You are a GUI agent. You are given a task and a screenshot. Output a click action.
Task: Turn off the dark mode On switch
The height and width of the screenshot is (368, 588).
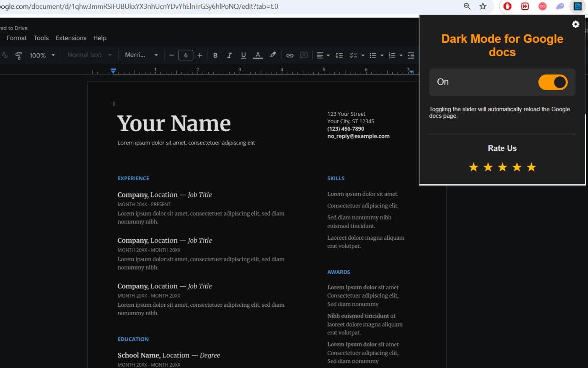[x=553, y=82]
